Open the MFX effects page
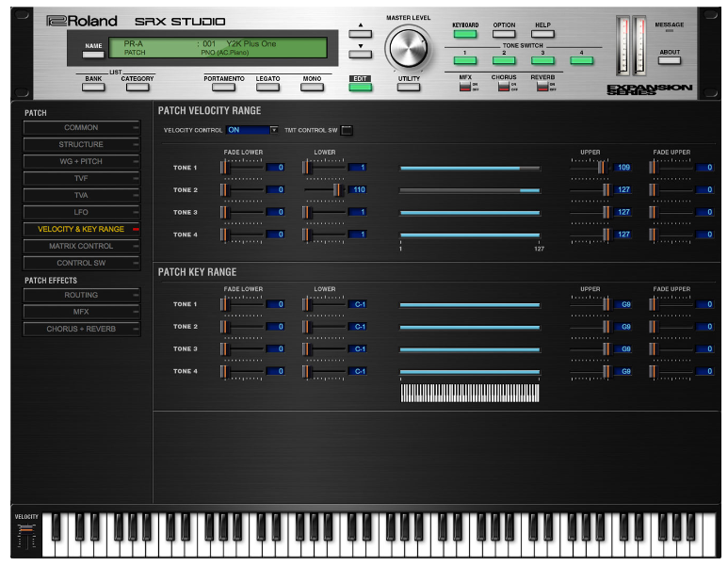 click(x=81, y=312)
